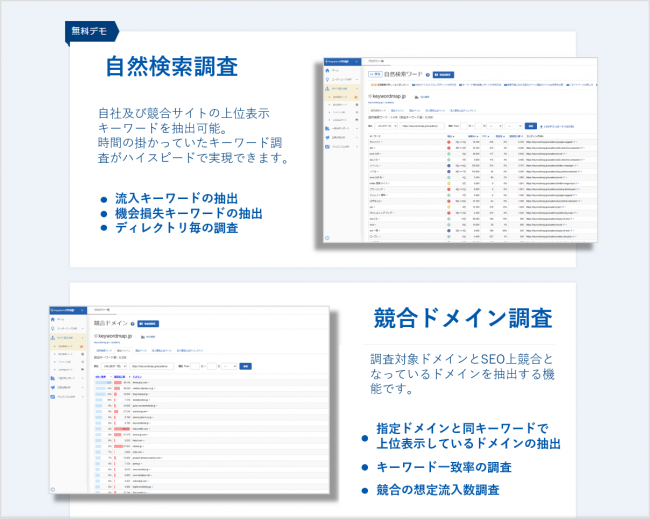Open the project tab atop 自然検索ワード screenshot

376,61
